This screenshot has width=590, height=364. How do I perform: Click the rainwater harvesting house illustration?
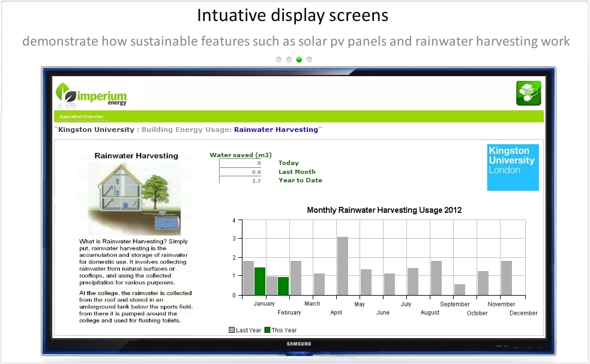[134, 199]
